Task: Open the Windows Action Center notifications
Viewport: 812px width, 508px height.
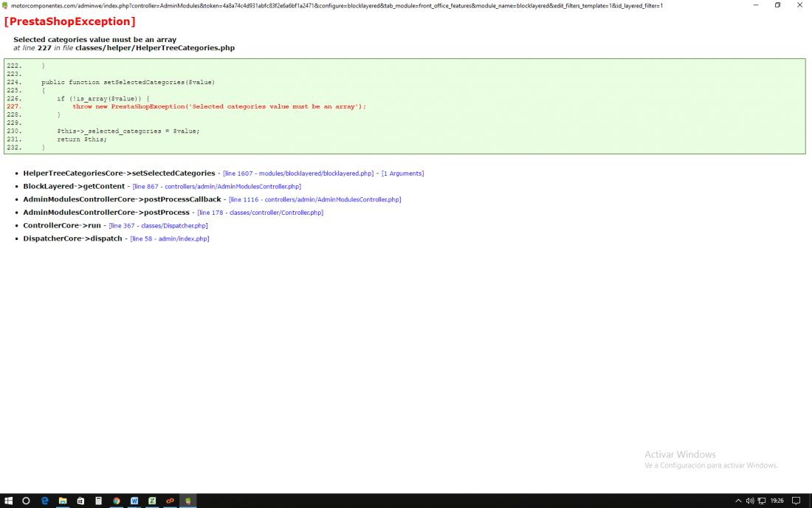Action: 796,501
